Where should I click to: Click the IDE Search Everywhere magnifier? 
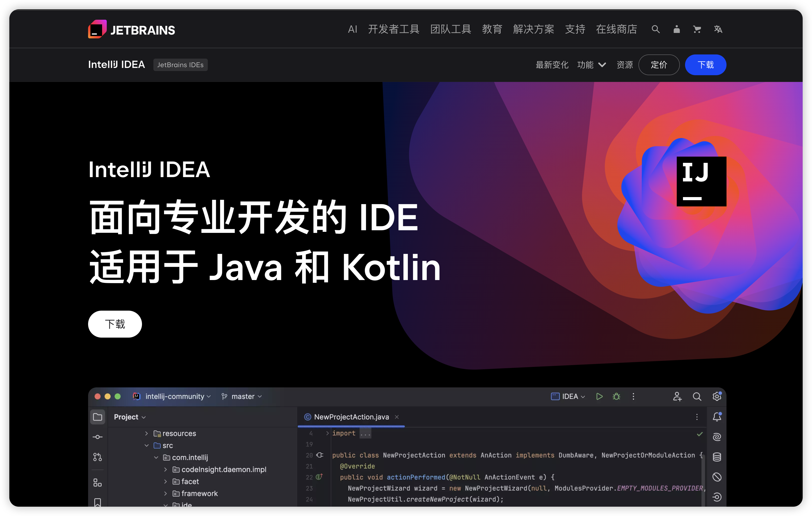697,396
